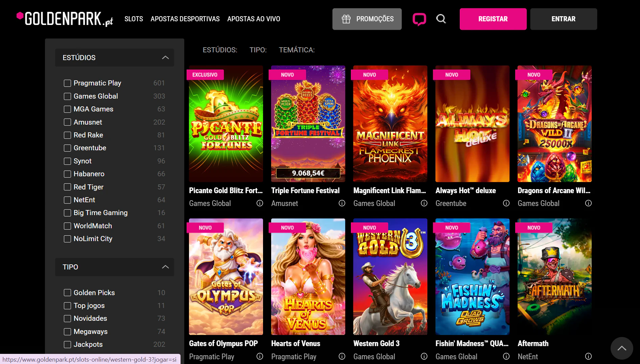640x364 pixels.
Task: Open the Slots menu item
Action: point(134,19)
